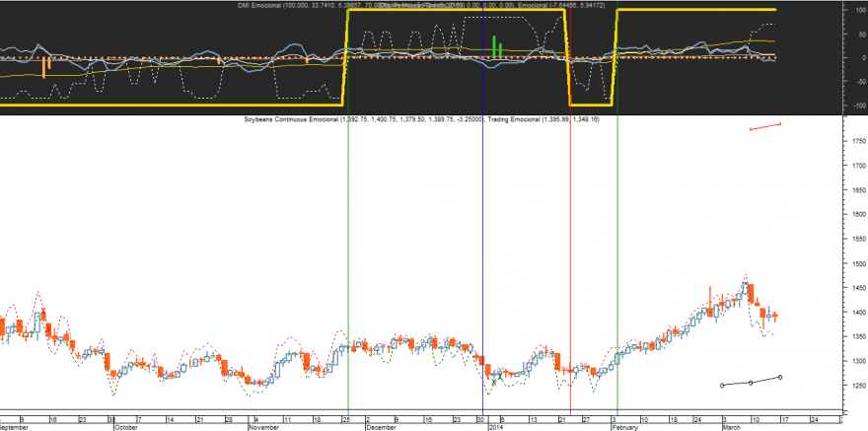
Task: Click the middle circle handle of black trendline
Action: [x=751, y=383]
